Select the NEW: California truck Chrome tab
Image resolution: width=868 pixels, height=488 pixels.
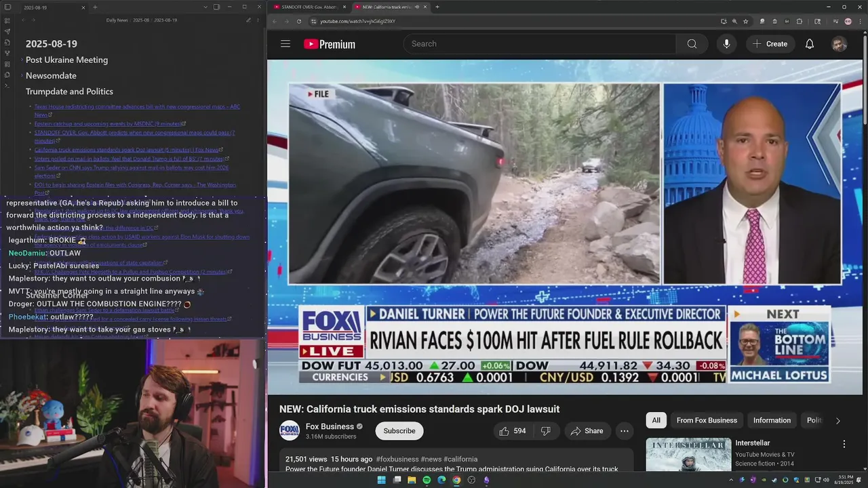391,7
